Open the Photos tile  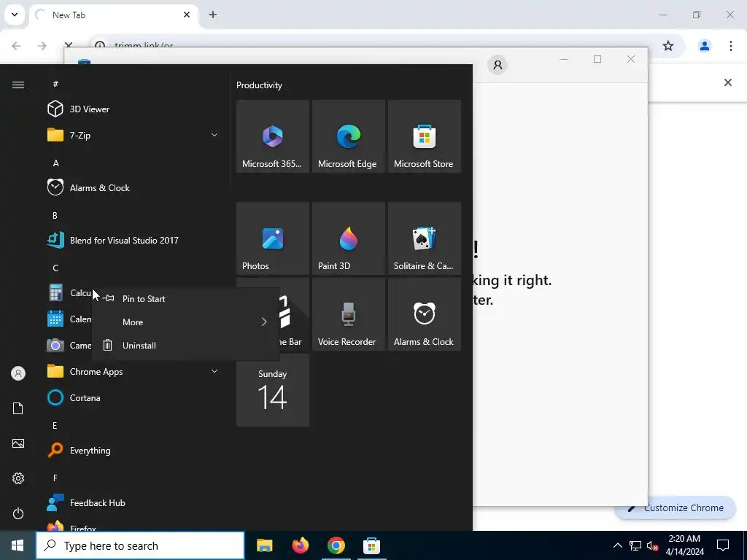click(x=273, y=238)
